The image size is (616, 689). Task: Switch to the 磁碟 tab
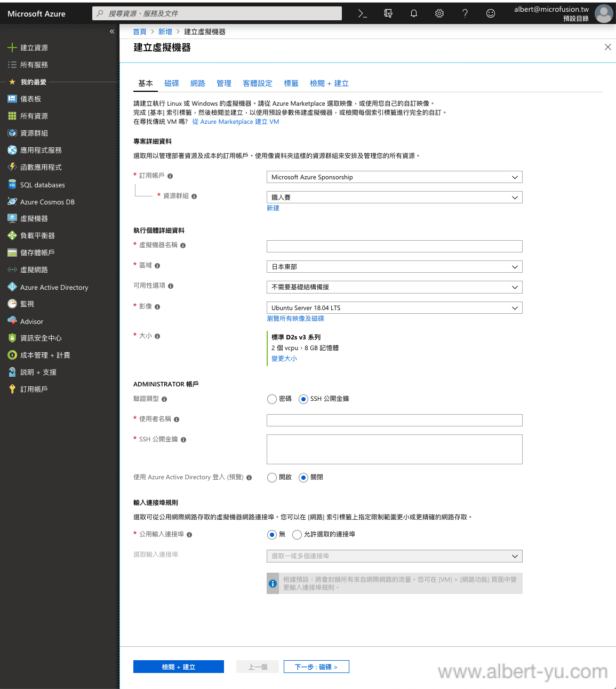pos(172,83)
